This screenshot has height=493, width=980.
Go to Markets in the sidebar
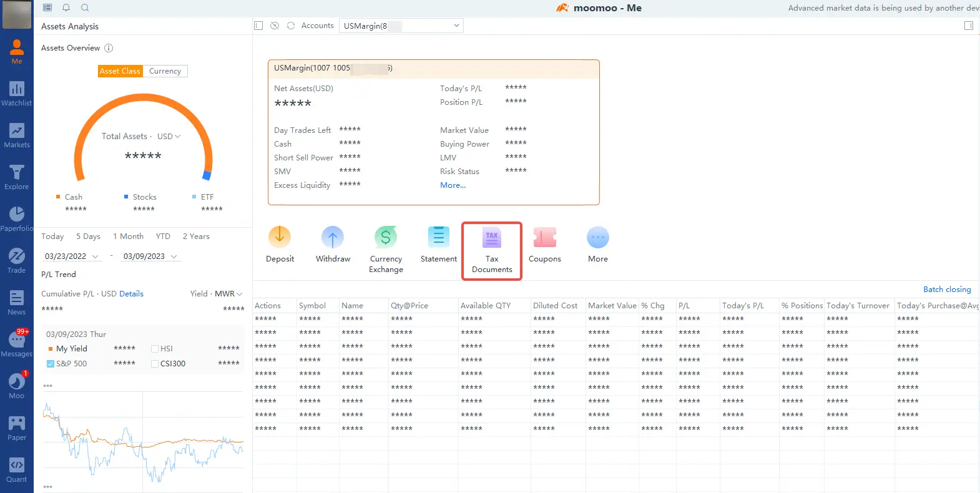[x=17, y=135]
